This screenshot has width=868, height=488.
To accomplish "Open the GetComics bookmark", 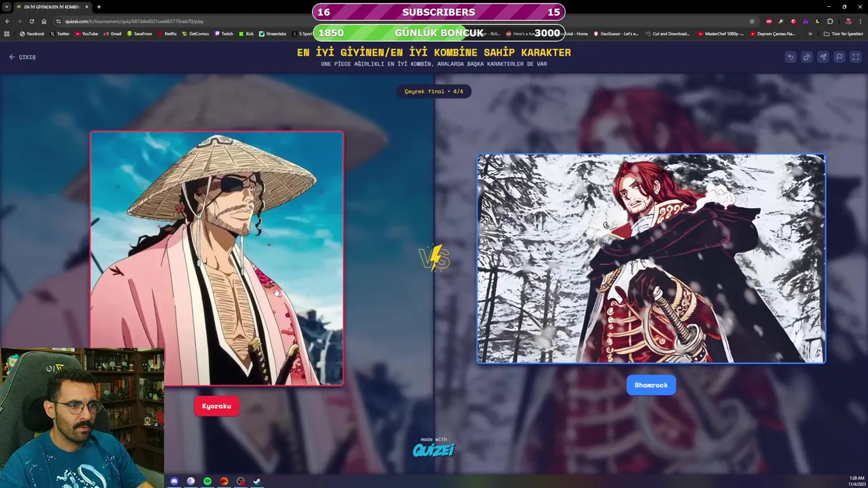I will (x=195, y=33).
